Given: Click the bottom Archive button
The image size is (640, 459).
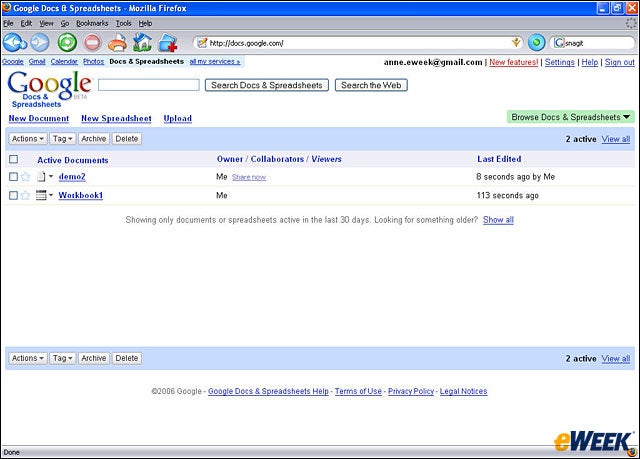Looking at the screenshot, I should pos(93,358).
